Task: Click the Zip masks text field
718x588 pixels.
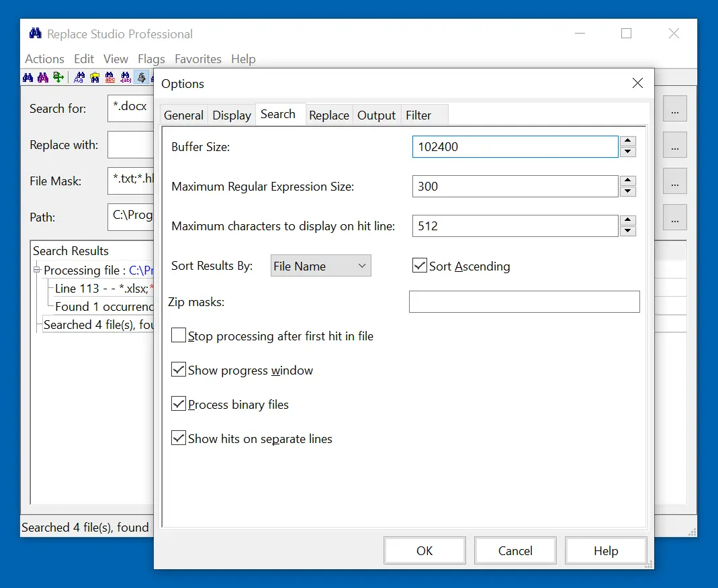Action: click(525, 301)
